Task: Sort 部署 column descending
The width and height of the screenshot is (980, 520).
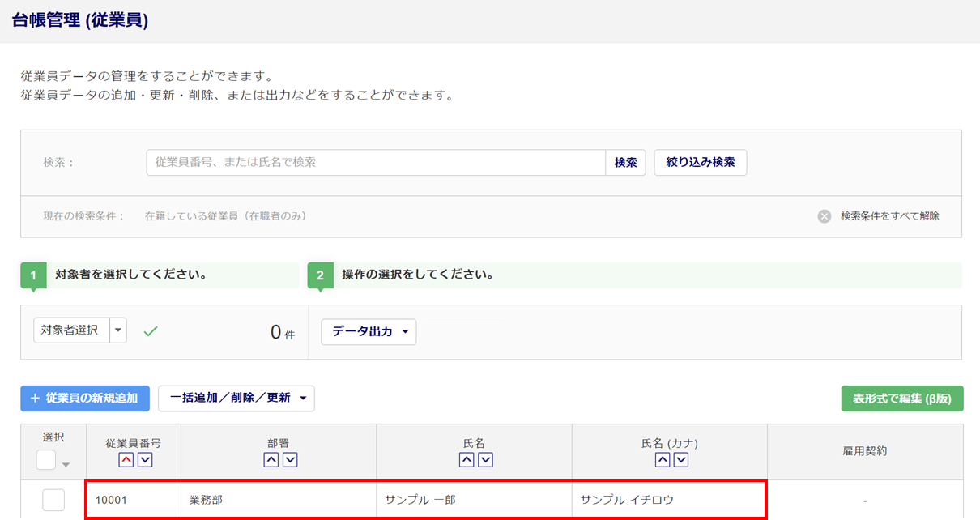Action: [x=290, y=460]
